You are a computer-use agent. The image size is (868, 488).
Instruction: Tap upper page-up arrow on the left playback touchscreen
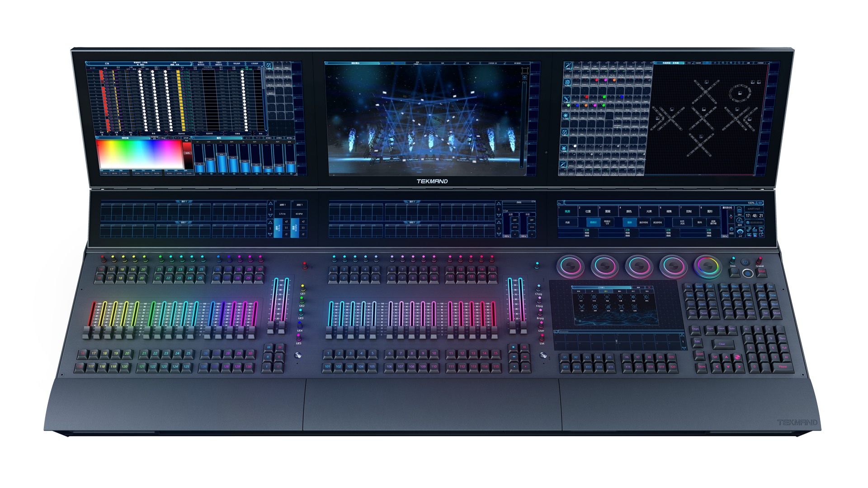(270, 204)
